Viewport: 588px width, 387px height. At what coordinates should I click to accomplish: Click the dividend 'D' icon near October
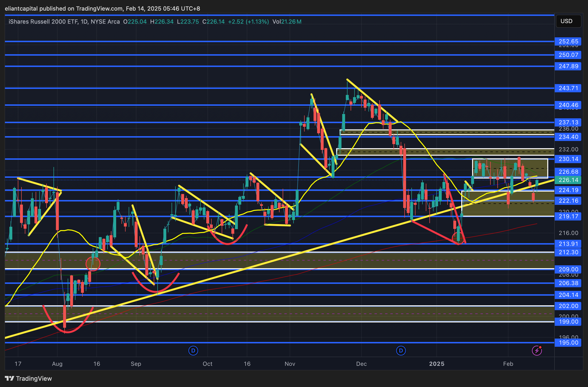pyautogui.click(x=193, y=350)
